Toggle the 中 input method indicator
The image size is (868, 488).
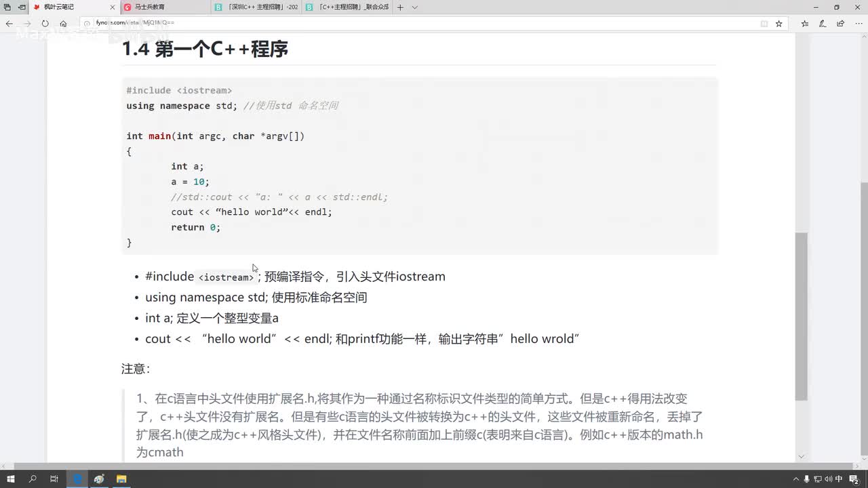[839, 479]
